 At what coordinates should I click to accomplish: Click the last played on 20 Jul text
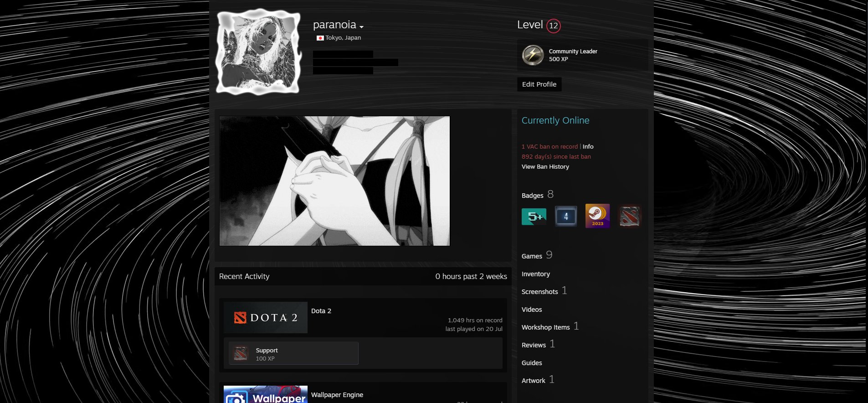[474, 329]
